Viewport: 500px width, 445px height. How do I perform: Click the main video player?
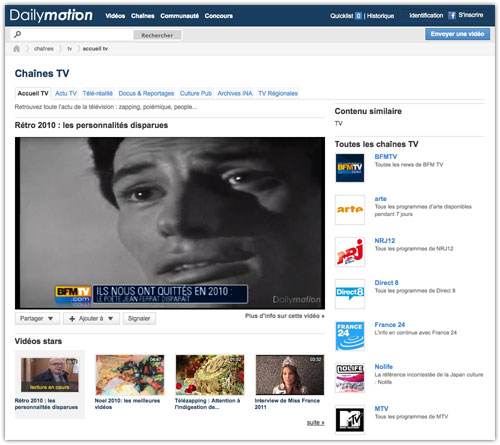(x=170, y=223)
